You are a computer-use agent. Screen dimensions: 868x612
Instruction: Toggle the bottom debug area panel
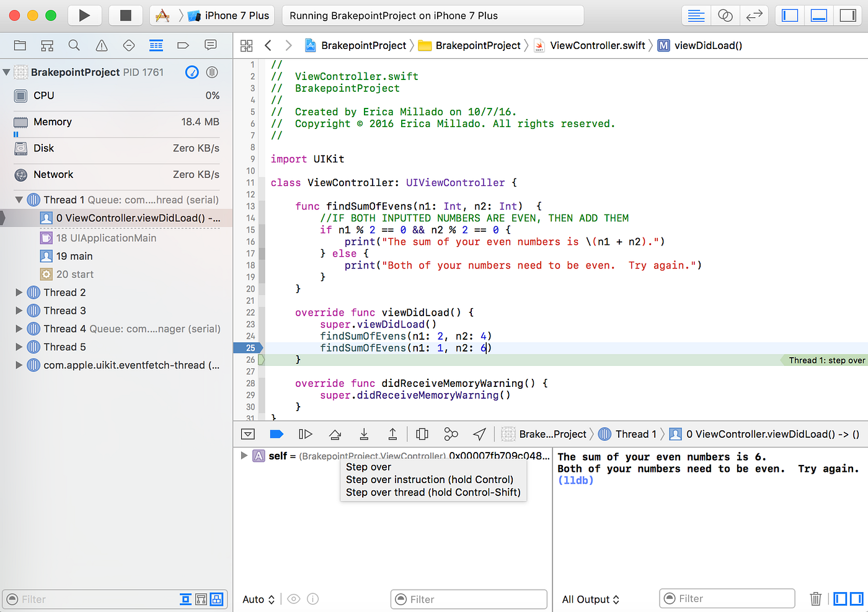[819, 16]
